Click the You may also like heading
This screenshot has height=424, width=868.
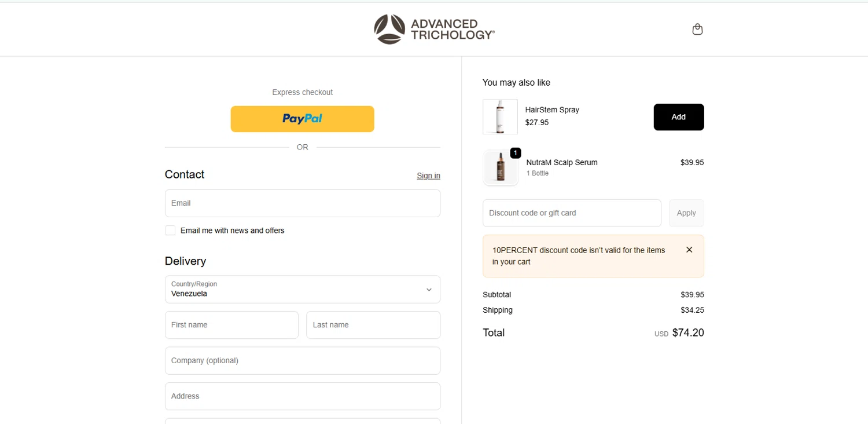[516, 82]
